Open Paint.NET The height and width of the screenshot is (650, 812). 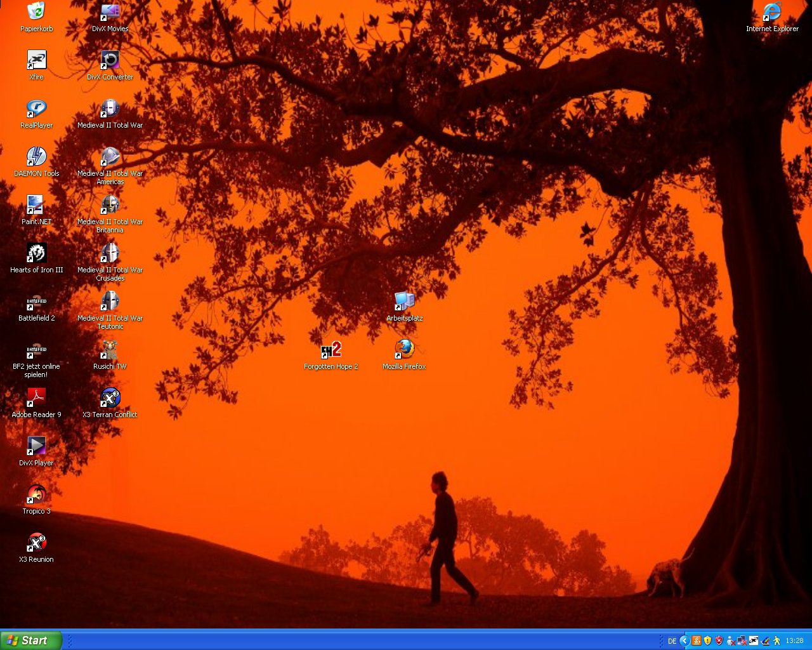point(36,206)
